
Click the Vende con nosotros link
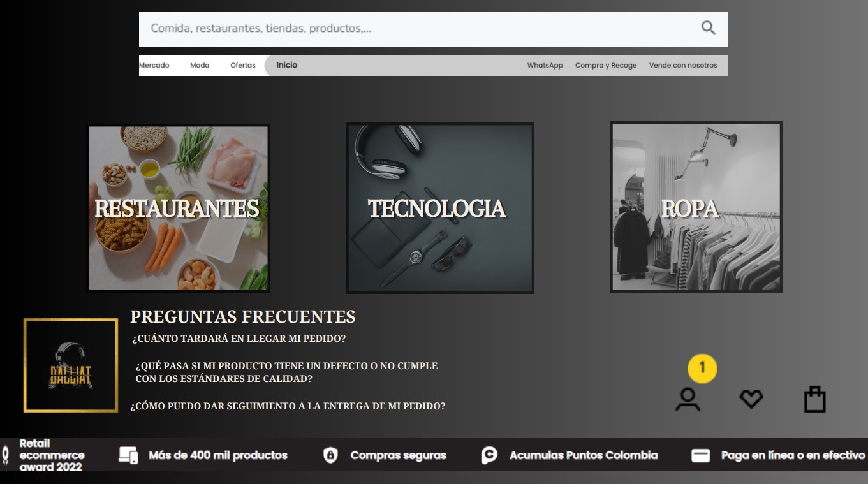[682, 66]
